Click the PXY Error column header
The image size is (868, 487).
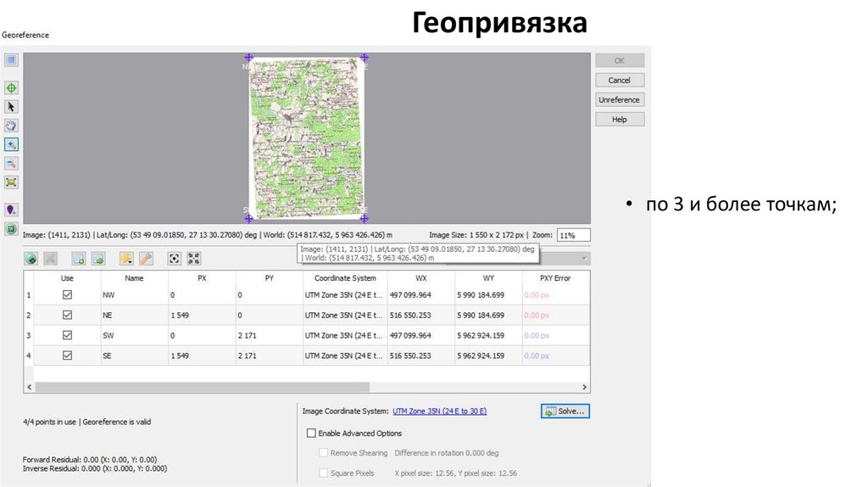point(555,278)
